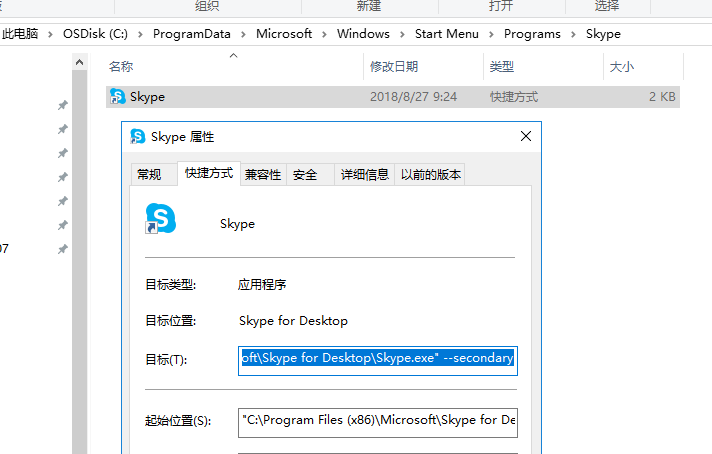712x454 pixels.
Task: Open the 以前的版本 tab
Action: pos(430,174)
